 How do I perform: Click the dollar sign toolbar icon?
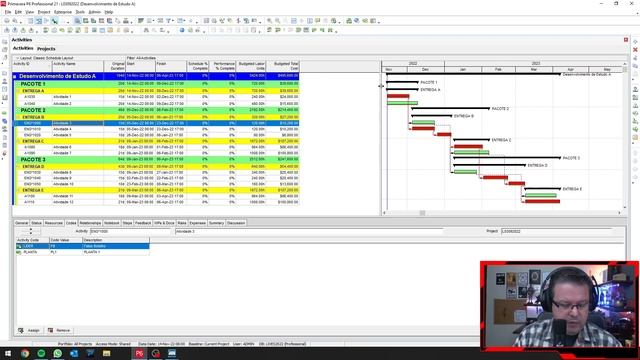[x=238, y=21]
